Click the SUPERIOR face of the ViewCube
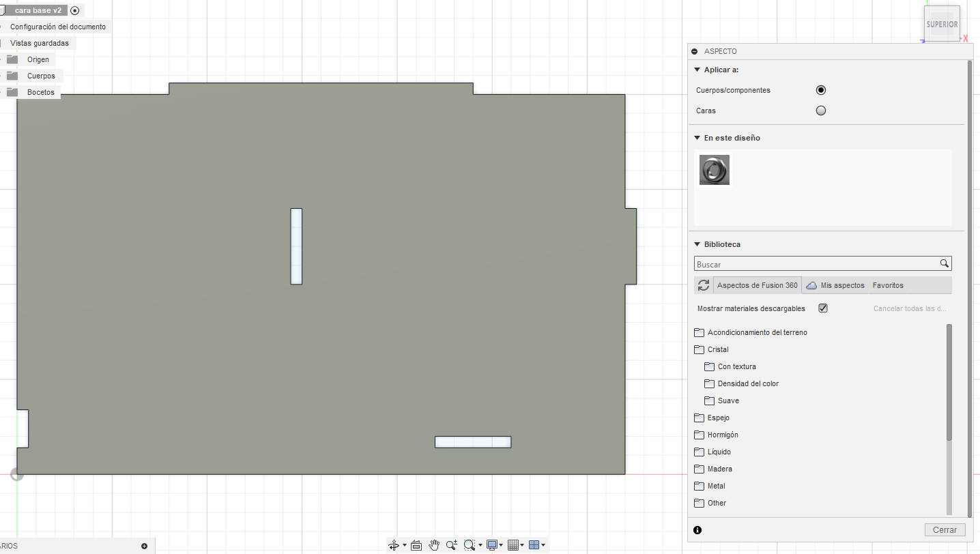This screenshot has width=980, height=554. pyautogui.click(x=942, y=24)
